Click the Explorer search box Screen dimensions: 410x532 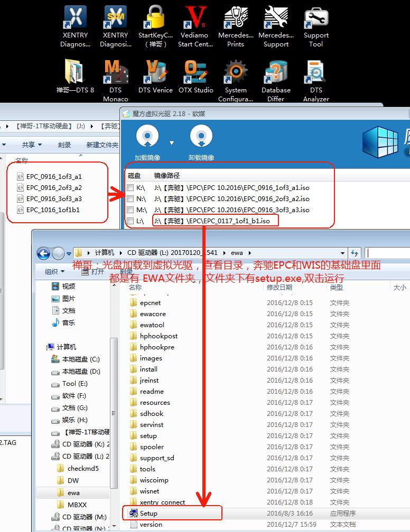coord(387,253)
